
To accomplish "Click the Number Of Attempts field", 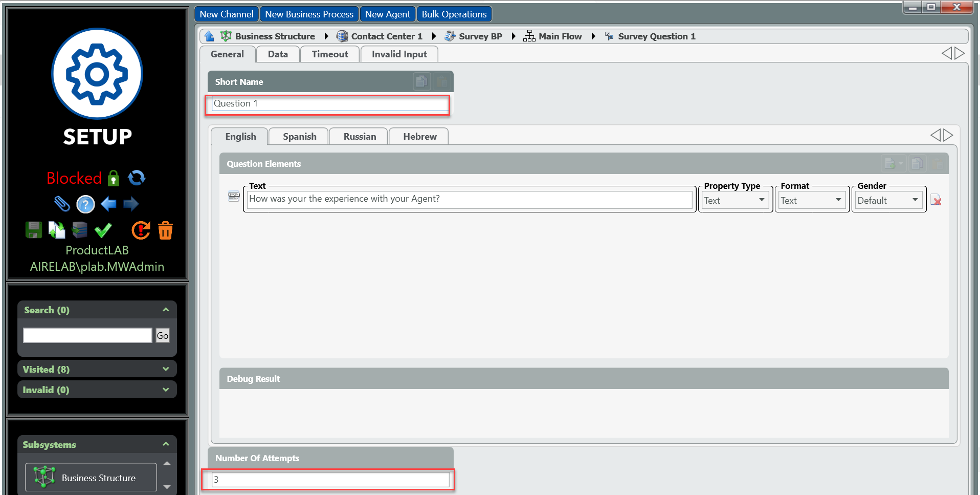I will (x=330, y=480).
